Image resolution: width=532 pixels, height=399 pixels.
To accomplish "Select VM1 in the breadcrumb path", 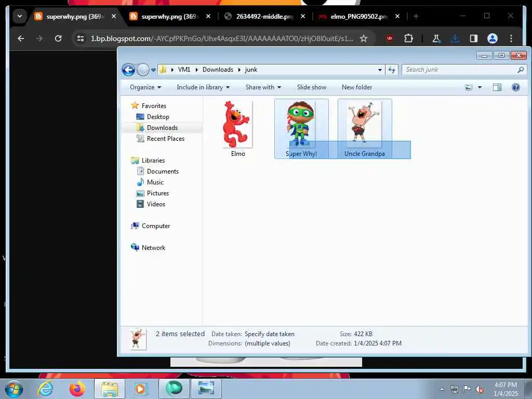I will [184, 70].
